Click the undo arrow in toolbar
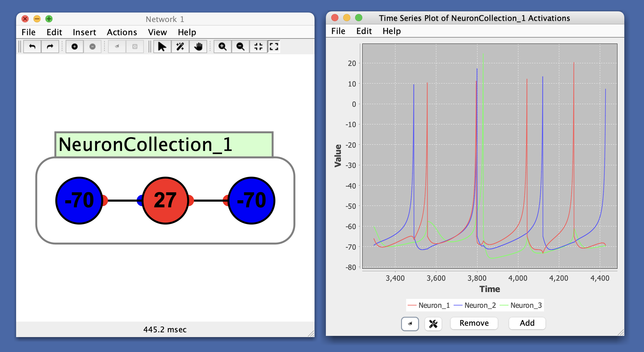Viewport: 644px width, 352px height. tap(32, 47)
